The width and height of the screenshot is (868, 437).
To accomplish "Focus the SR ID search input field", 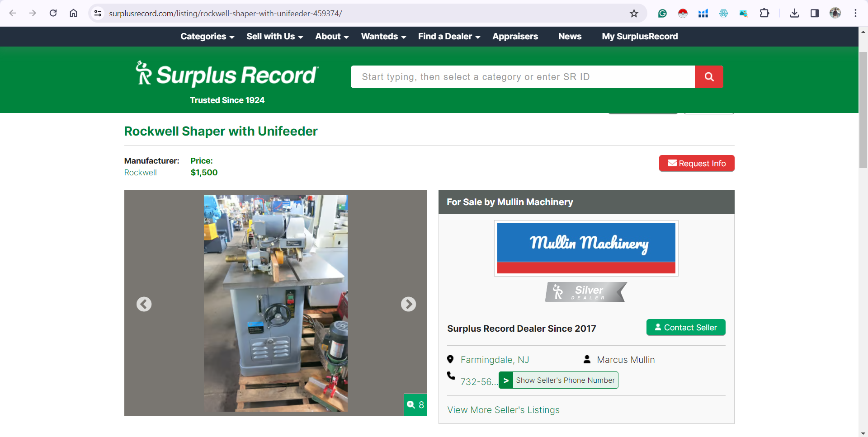I will point(523,77).
